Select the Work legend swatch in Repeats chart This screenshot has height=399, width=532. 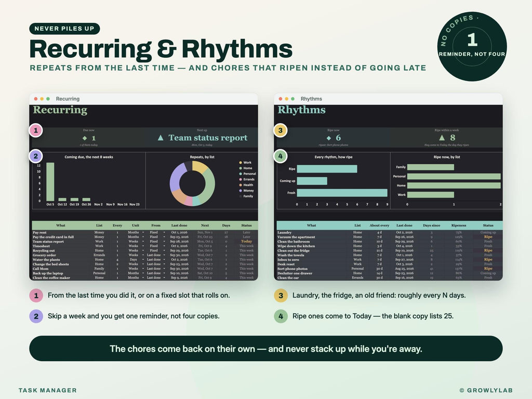(x=241, y=163)
